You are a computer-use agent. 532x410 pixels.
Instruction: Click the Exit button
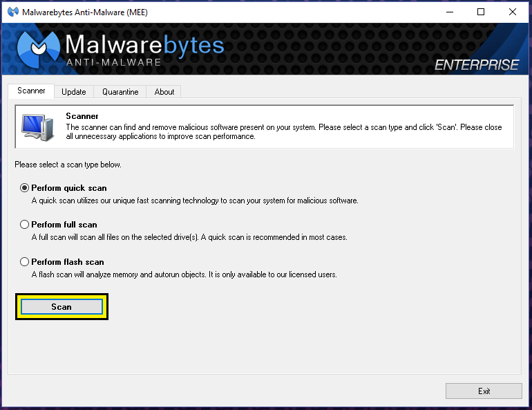click(484, 391)
